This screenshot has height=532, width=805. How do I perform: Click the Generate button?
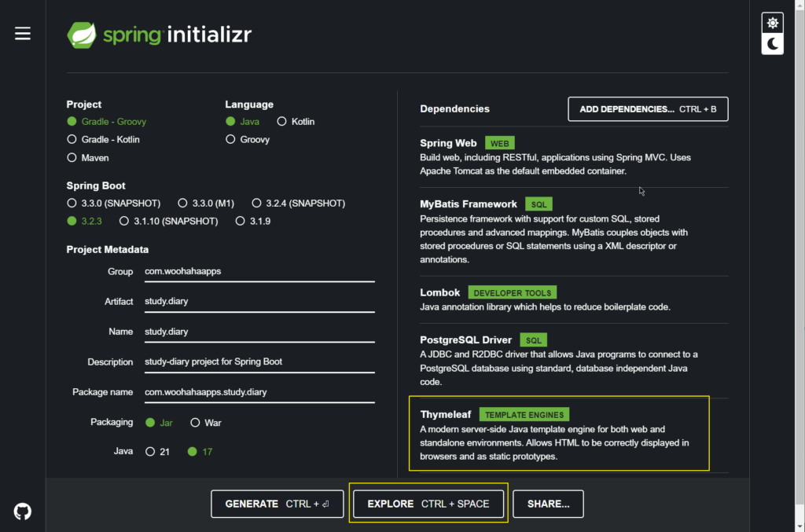278,504
